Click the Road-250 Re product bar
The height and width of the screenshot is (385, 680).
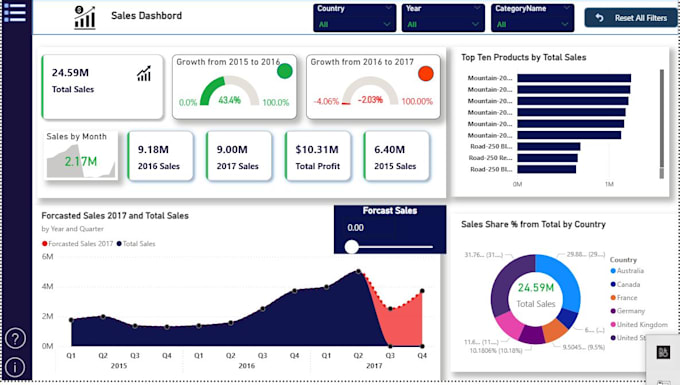click(547, 158)
